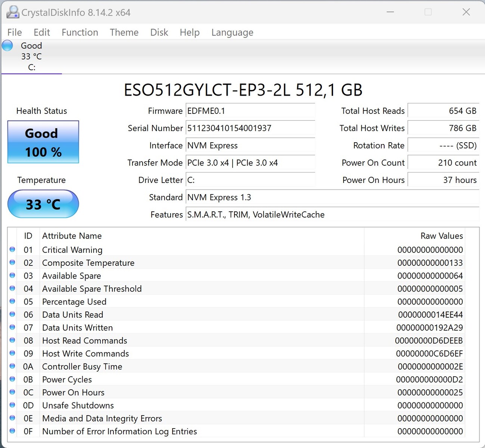
Task: Click the status orb beside Host Read Commands
Action: (12, 340)
